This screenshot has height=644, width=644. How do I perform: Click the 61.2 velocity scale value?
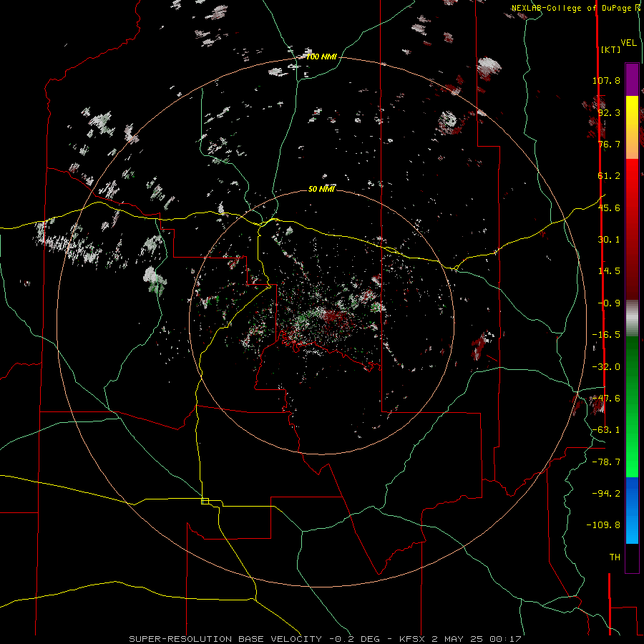pyautogui.click(x=609, y=176)
